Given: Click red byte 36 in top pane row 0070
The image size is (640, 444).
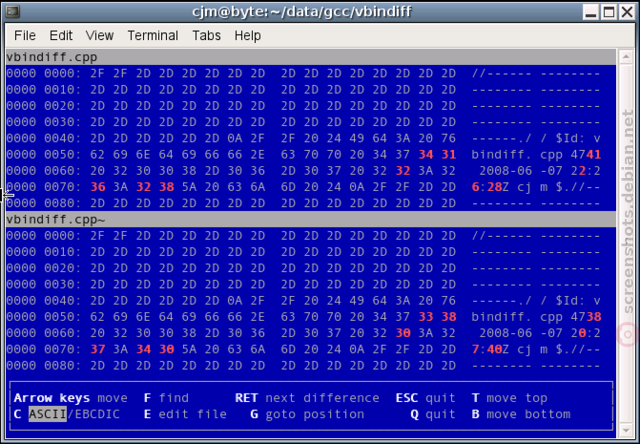Looking at the screenshot, I should coord(98,187).
